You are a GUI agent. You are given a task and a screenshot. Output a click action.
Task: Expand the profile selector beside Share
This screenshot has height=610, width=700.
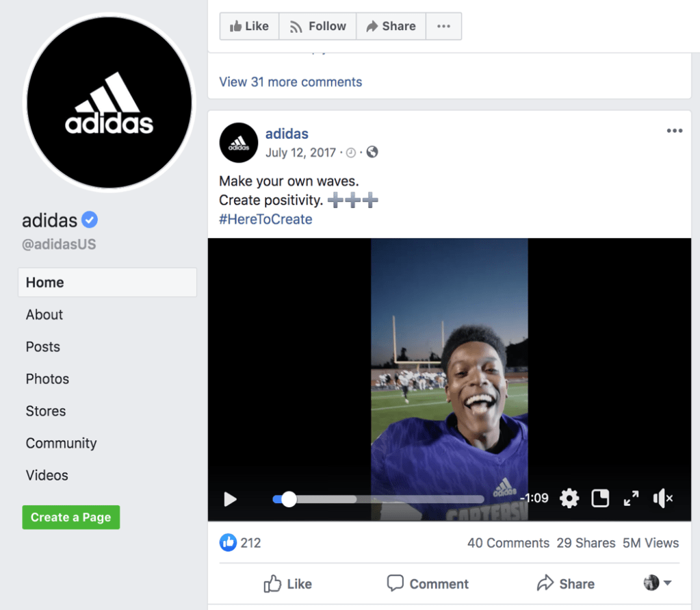tap(658, 583)
